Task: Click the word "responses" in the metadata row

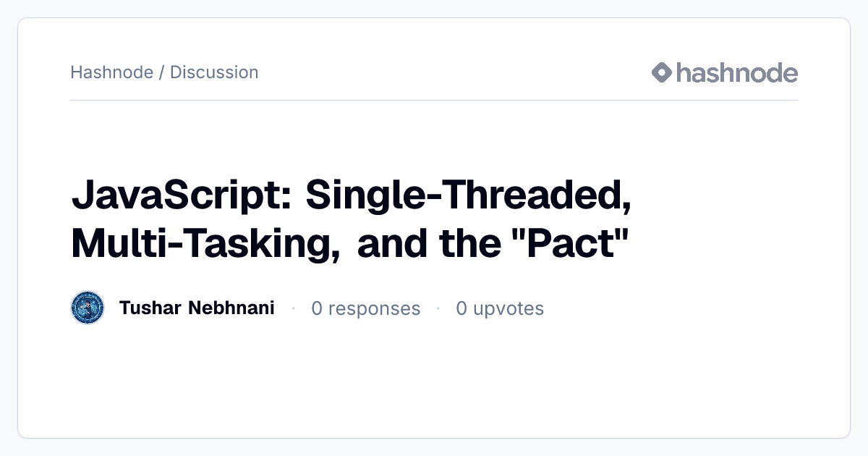Action: coord(374,309)
